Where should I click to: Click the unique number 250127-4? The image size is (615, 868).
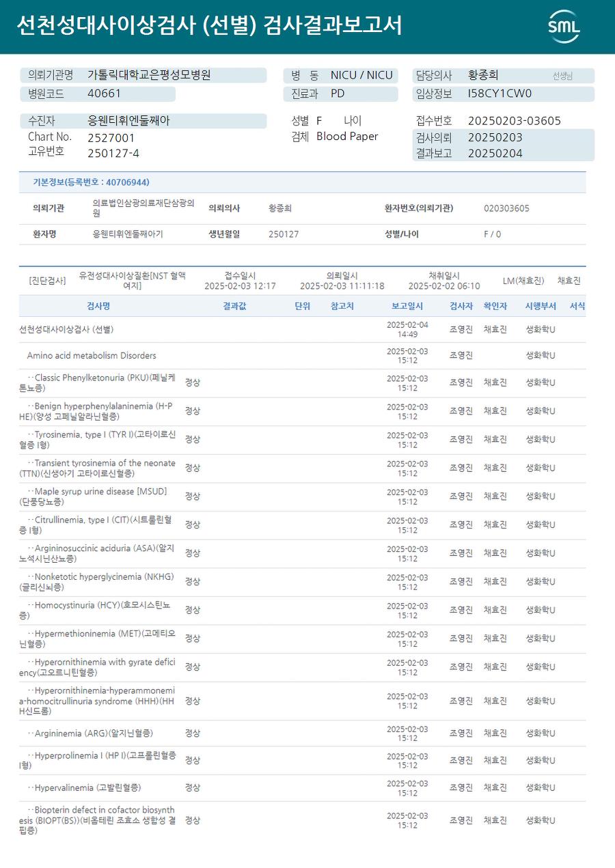[x=113, y=153]
